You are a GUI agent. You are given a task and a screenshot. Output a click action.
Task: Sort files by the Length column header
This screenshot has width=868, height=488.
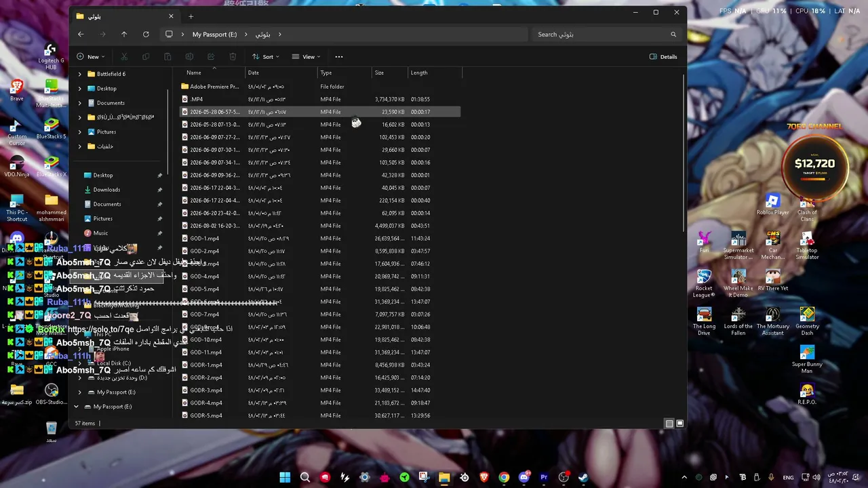pos(435,73)
